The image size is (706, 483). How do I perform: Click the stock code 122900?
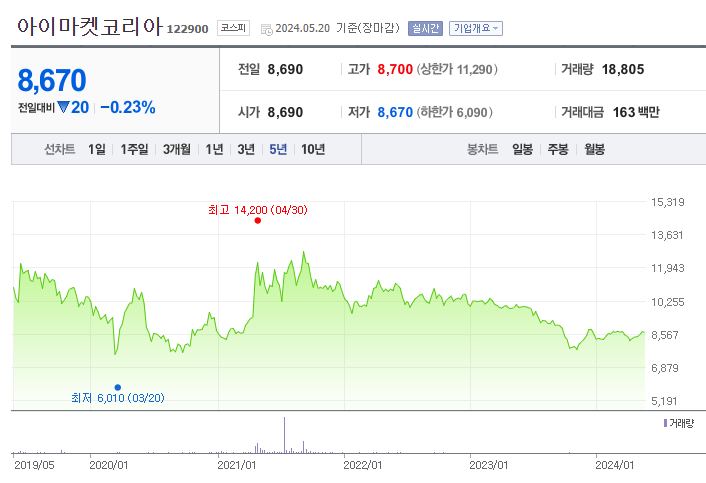pos(187,29)
